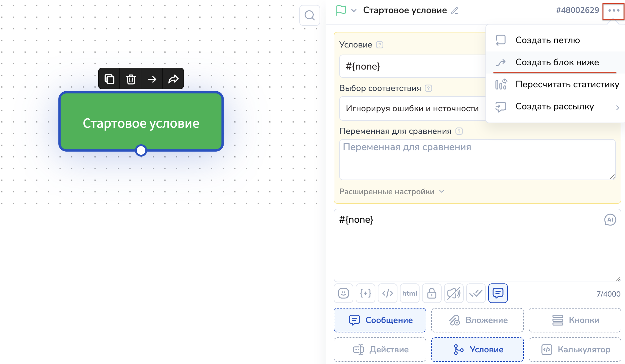Insert variable with {+} icon
The width and height of the screenshot is (625, 364).
(365, 293)
